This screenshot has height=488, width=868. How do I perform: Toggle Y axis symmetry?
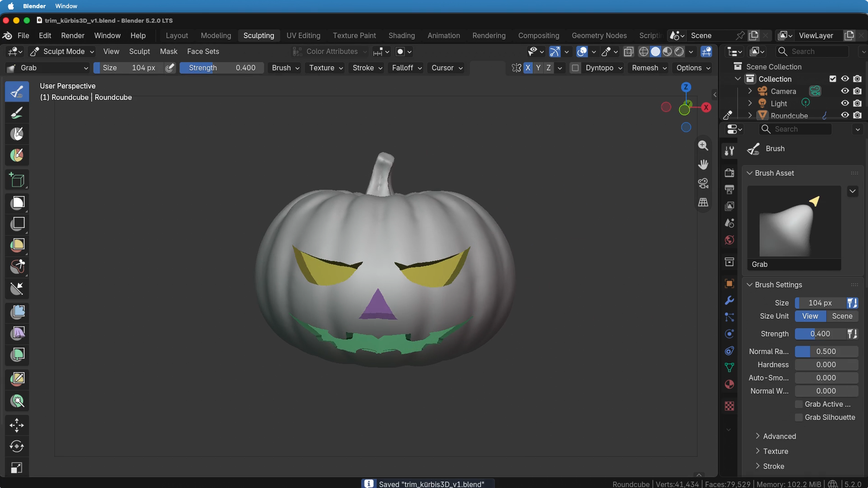538,68
